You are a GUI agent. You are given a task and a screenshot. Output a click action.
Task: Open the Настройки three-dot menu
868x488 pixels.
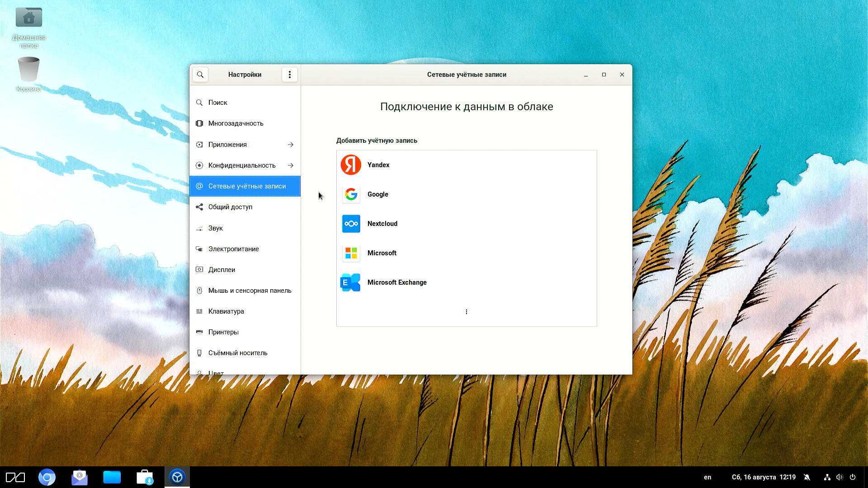pyautogui.click(x=290, y=75)
